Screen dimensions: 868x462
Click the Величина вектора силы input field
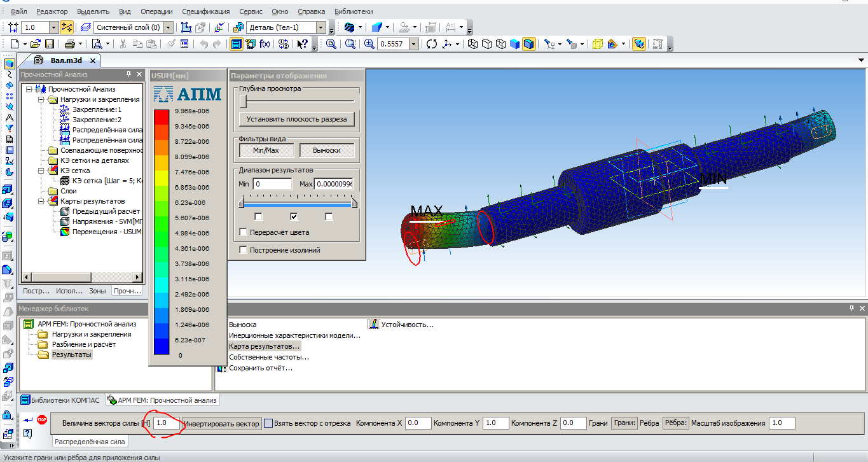[x=166, y=423]
